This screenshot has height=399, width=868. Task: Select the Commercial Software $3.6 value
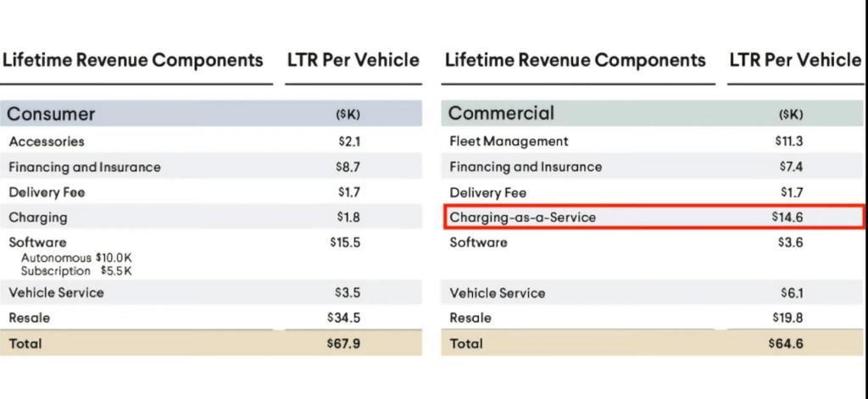point(791,242)
